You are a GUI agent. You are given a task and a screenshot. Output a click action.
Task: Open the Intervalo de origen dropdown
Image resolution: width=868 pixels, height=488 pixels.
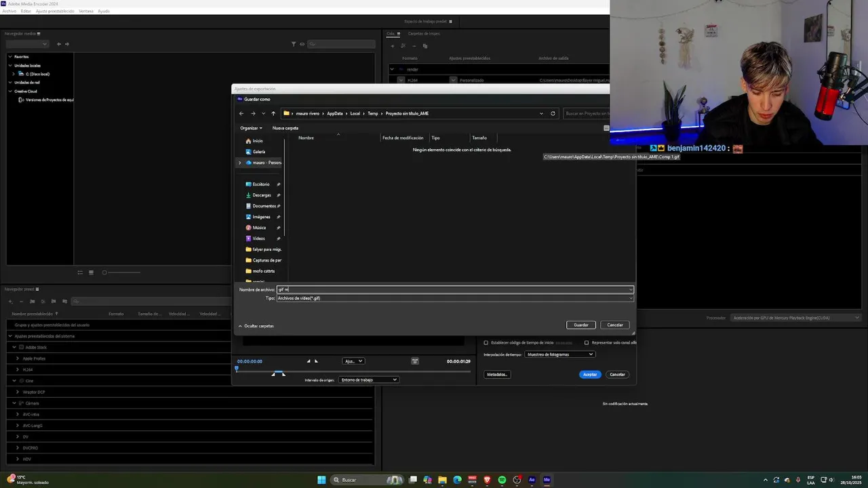[368, 380]
